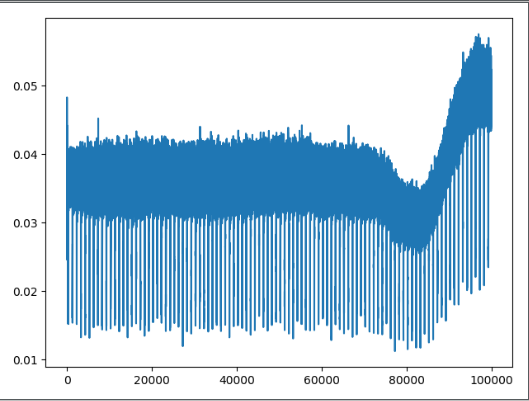
Task: Click the dense band's upper dip near 83000
Action: 419,188
